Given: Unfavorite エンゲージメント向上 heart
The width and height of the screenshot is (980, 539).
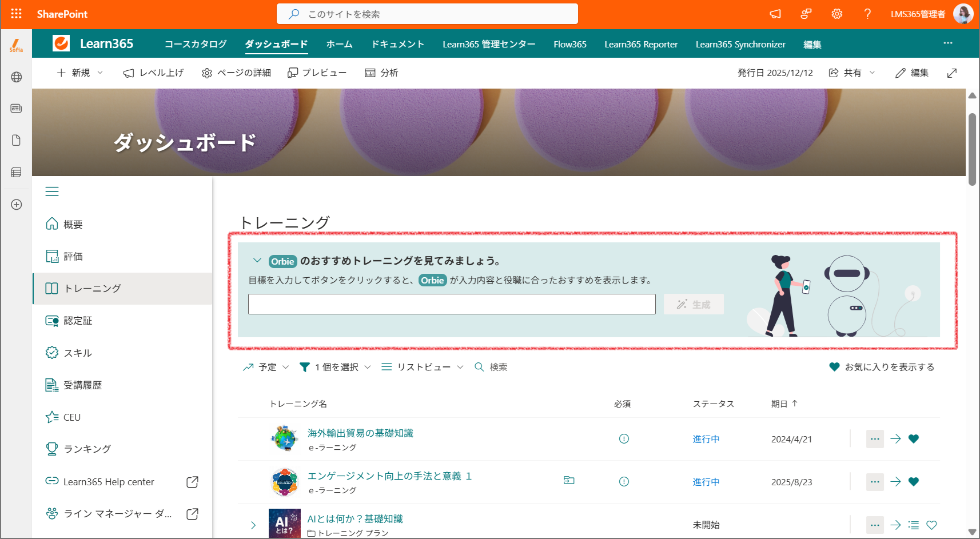Looking at the screenshot, I should 914,481.
